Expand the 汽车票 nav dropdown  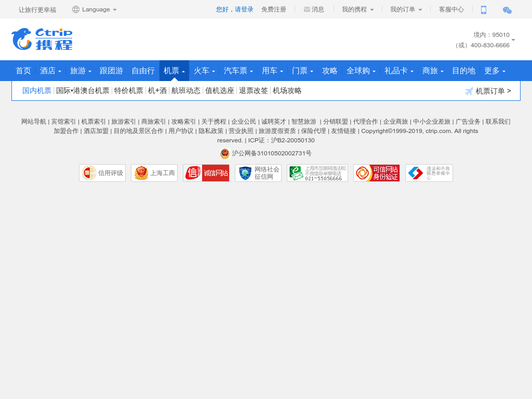pyautogui.click(x=251, y=71)
